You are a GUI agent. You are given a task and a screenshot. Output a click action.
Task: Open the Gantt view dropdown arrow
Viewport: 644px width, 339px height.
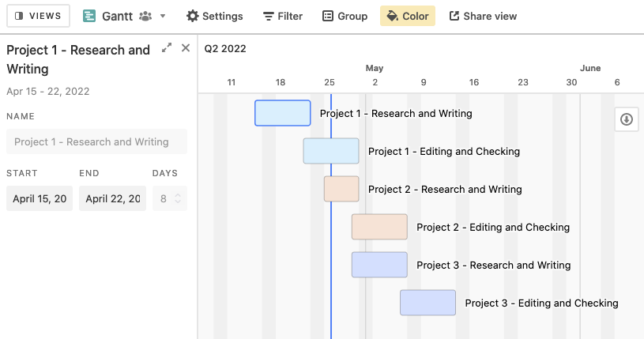[163, 16]
